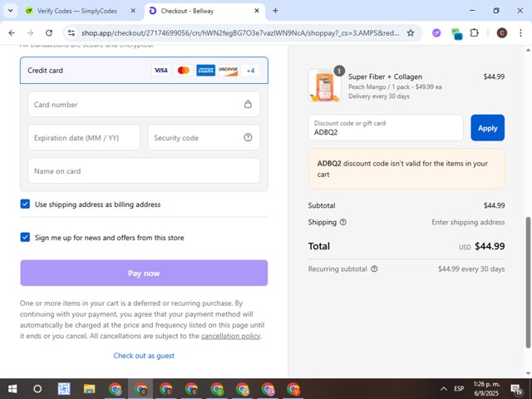This screenshot has height=399, width=532.
Task: Open the notification center icon
Action: (516, 389)
